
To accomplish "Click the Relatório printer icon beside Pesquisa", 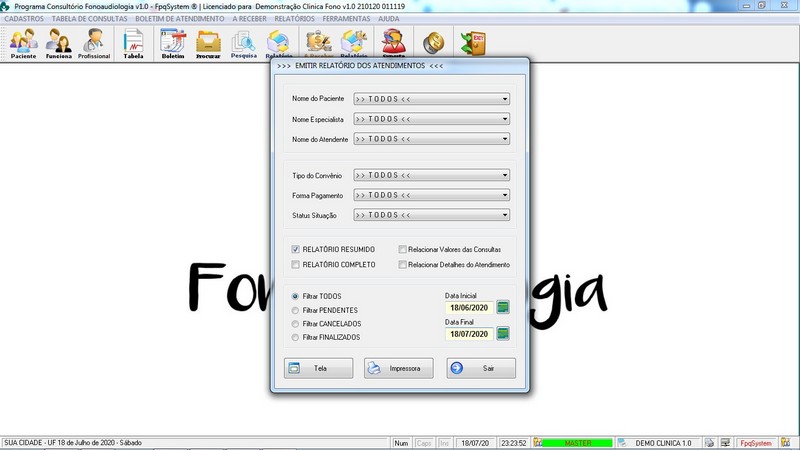I will tap(279, 43).
